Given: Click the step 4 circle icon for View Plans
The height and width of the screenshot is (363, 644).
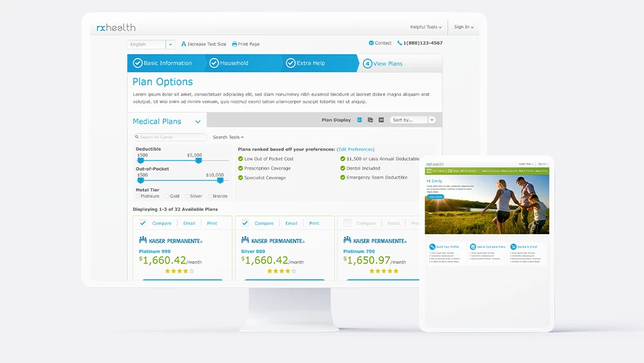Looking at the screenshot, I should (x=367, y=63).
